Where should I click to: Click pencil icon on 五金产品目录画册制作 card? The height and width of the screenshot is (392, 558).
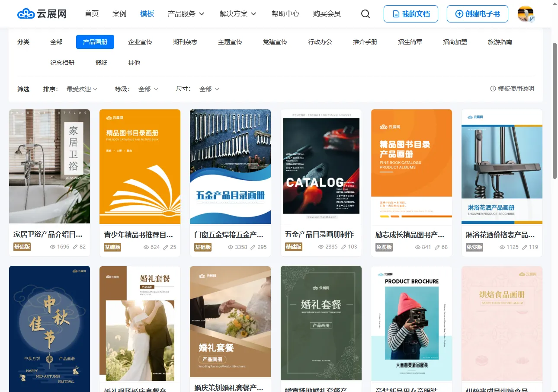(343, 247)
